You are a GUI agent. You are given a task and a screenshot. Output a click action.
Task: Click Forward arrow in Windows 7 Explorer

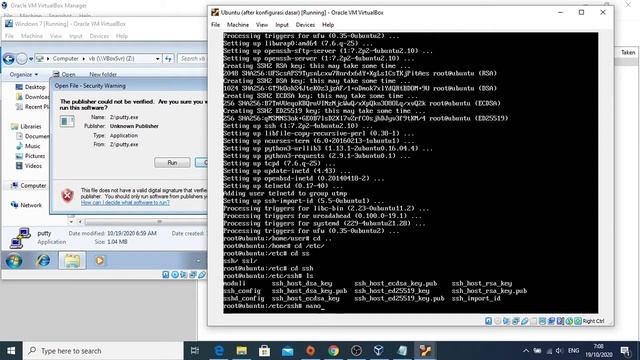pyautogui.click(x=22, y=59)
